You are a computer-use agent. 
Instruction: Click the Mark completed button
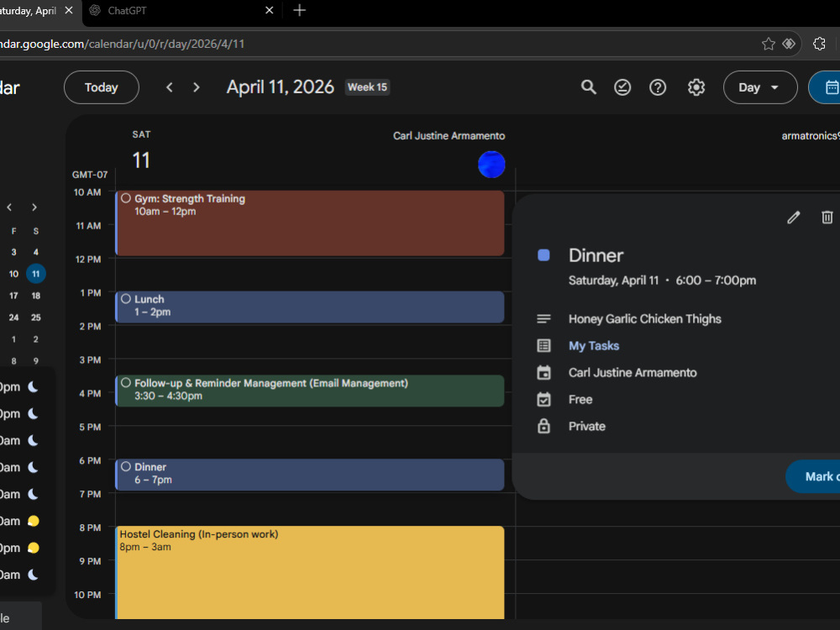coord(812,476)
